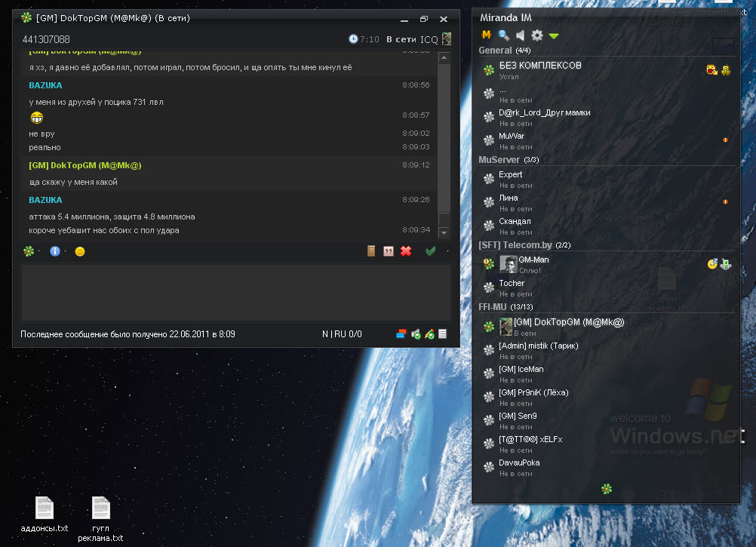Click the blue-red session list status bar icon
Image resolution: width=756 pixels, height=547 pixels.
(x=401, y=334)
